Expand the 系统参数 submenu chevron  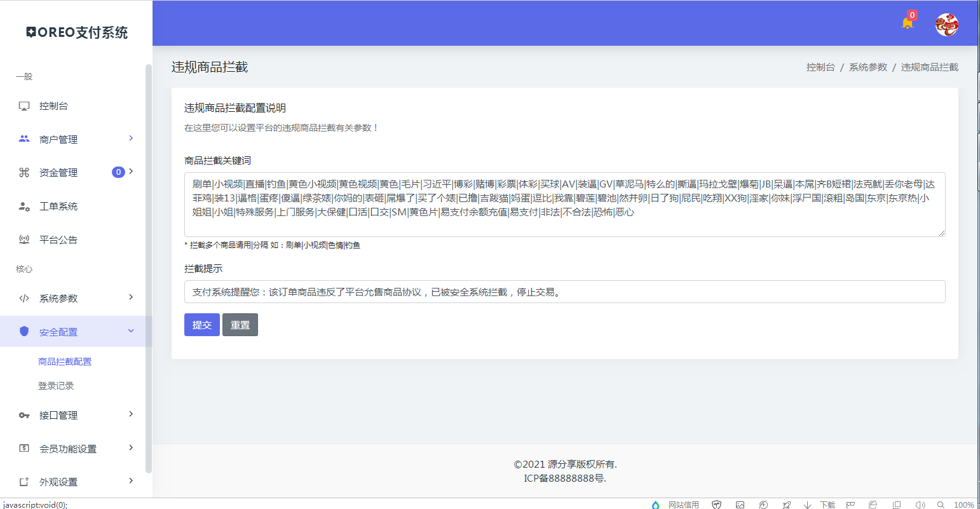(x=131, y=297)
